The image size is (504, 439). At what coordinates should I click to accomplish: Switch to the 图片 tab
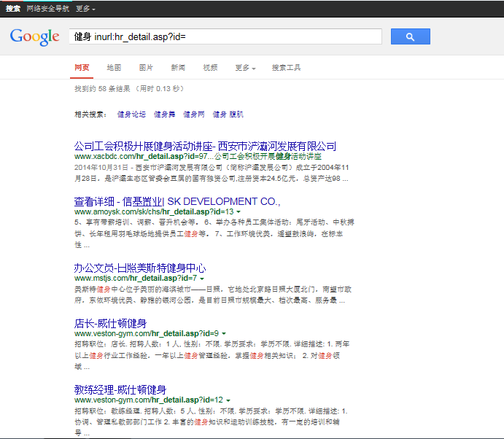(146, 68)
